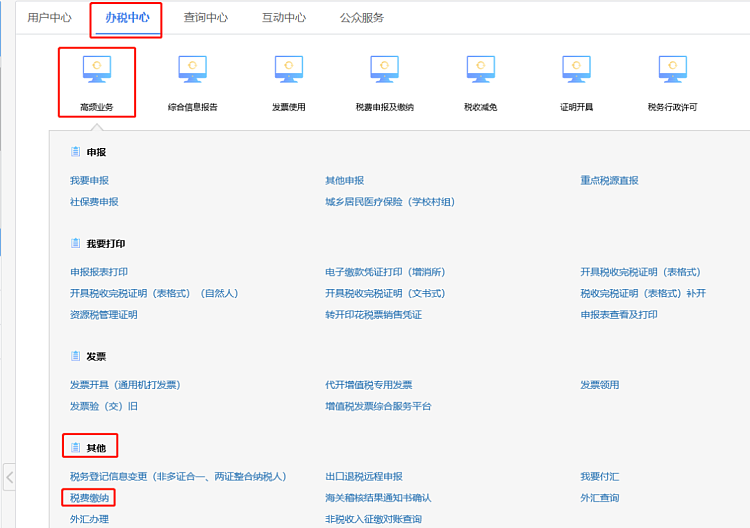Click the 其他 section heading text
The width and height of the screenshot is (750, 528).
(x=96, y=448)
